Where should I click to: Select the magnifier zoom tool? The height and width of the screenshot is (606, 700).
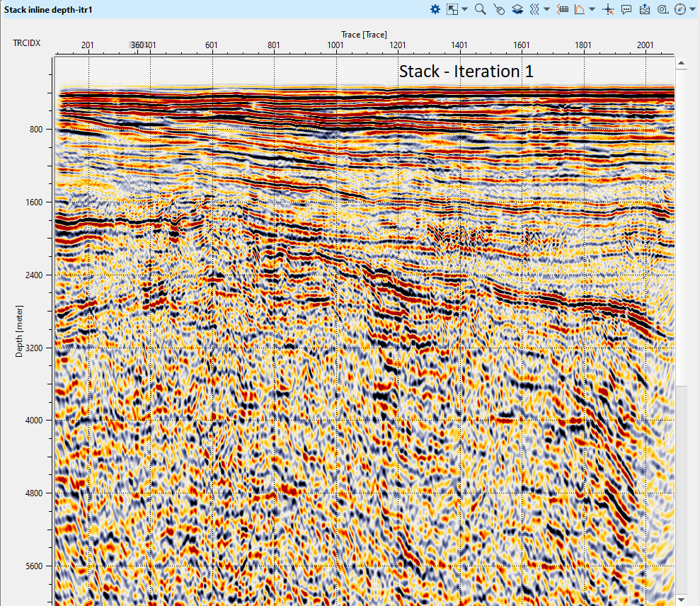coord(481,9)
